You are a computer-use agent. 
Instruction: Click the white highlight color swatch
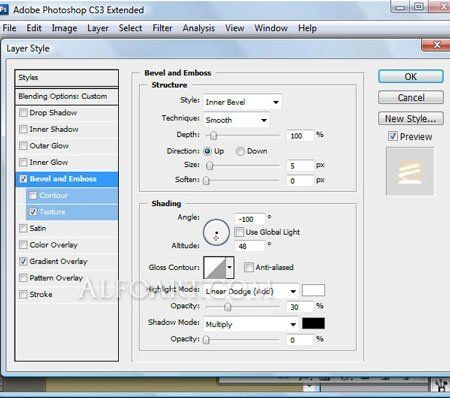tap(313, 290)
